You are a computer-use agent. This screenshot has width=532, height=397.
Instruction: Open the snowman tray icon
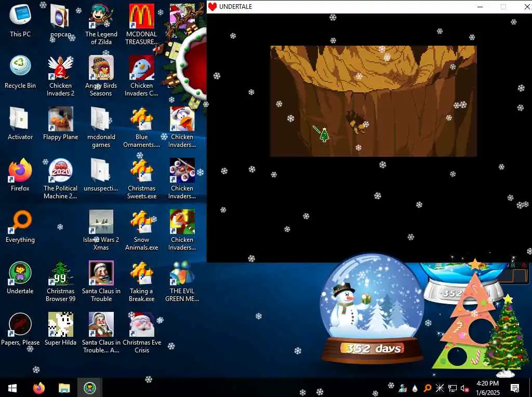tap(403, 388)
